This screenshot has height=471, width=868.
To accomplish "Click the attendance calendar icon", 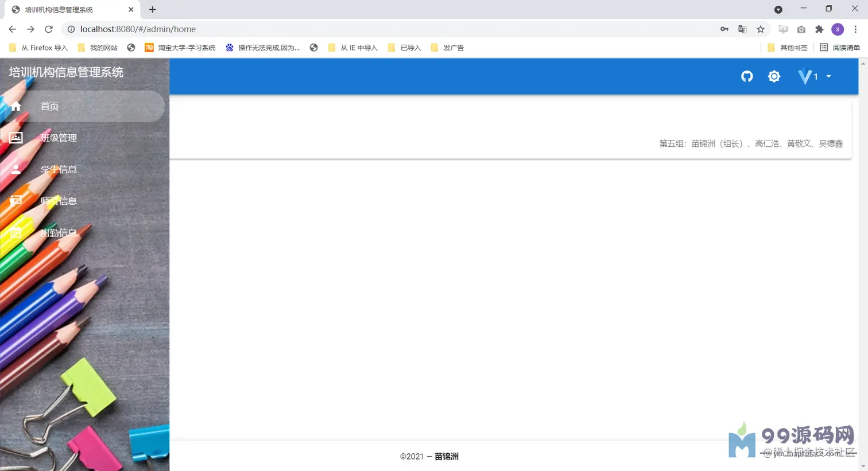I will (16, 232).
